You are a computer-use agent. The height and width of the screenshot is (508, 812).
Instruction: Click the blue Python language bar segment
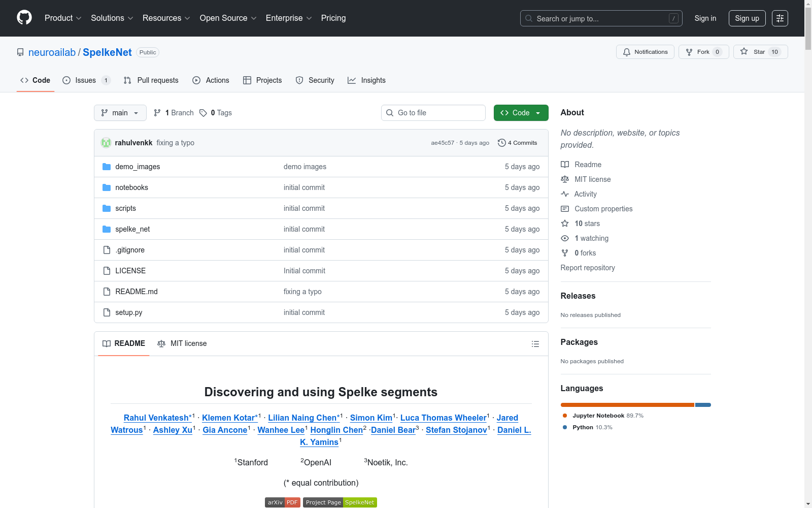(x=703, y=405)
